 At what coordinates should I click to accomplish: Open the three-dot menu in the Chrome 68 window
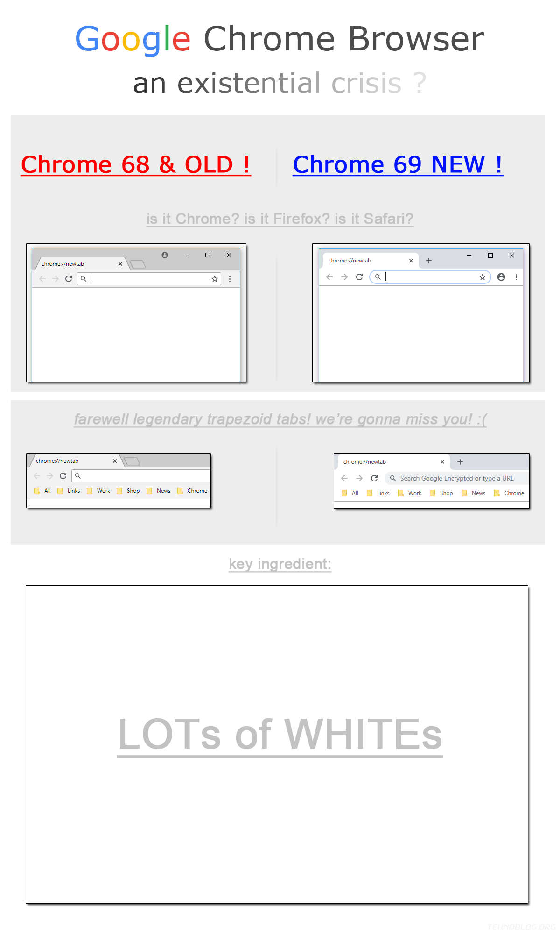point(230,279)
